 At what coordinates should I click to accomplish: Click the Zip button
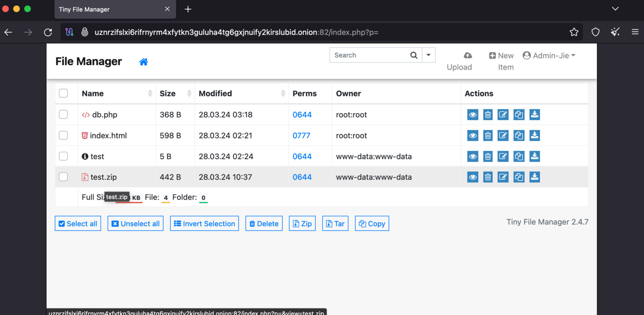click(302, 223)
